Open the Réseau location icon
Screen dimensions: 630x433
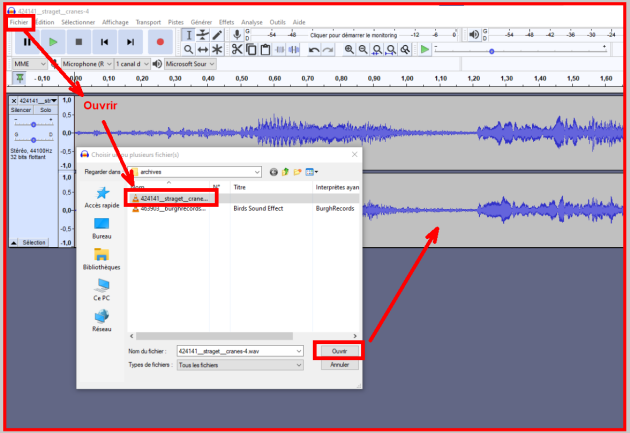tap(102, 320)
